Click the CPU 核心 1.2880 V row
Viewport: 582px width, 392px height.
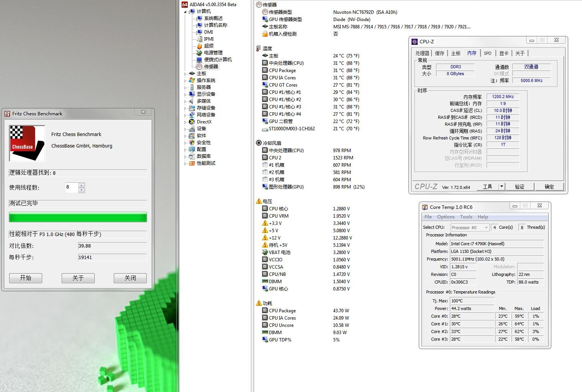306,209
